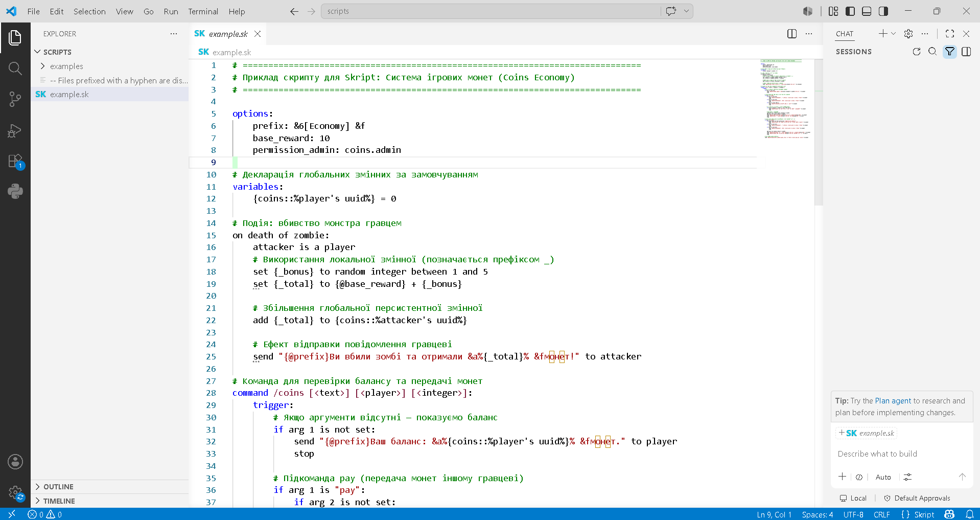The width and height of the screenshot is (980, 520).
Task: Open the Run and Debug view
Action: coord(15,131)
